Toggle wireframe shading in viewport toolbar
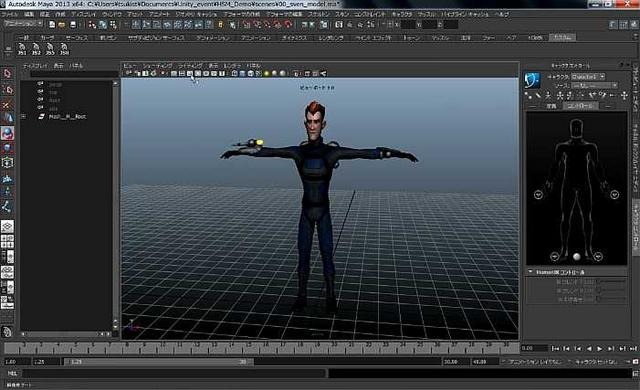Viewport: 640px width, 390px height. tap(234, 73)
